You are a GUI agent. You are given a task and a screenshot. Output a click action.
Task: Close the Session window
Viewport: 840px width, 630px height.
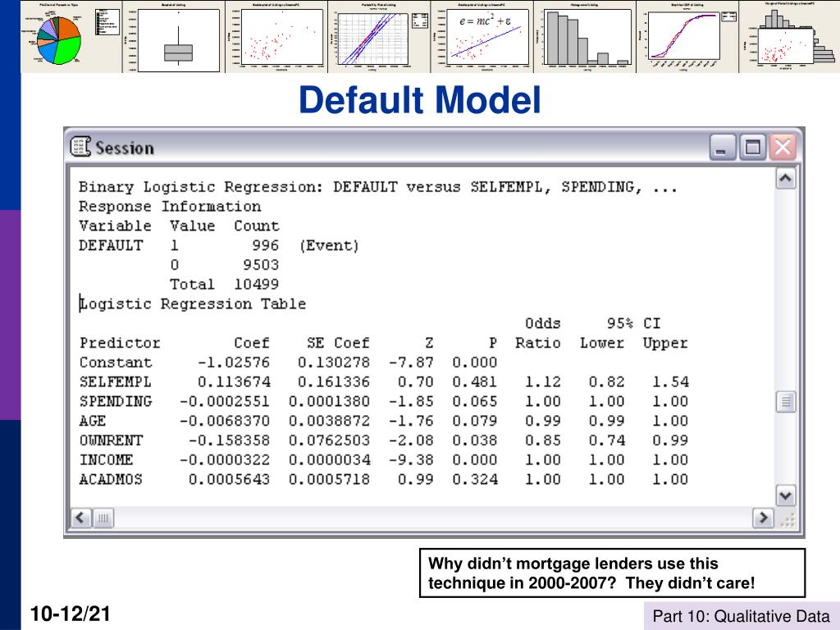coord(783,147)
